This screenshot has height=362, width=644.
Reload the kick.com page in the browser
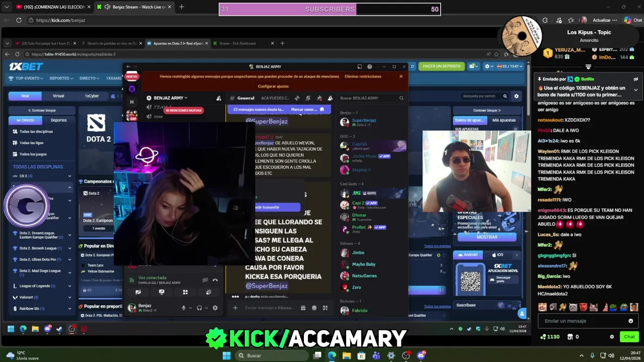19,20
